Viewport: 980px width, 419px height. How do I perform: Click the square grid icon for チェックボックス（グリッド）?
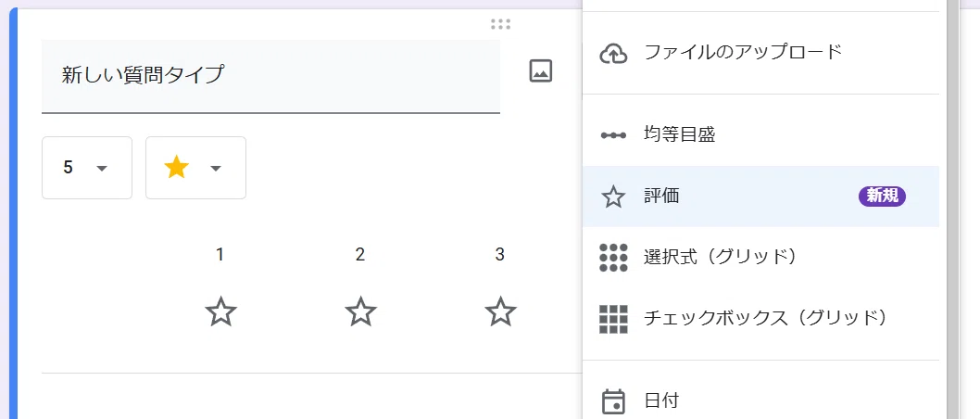pos(613,320)
